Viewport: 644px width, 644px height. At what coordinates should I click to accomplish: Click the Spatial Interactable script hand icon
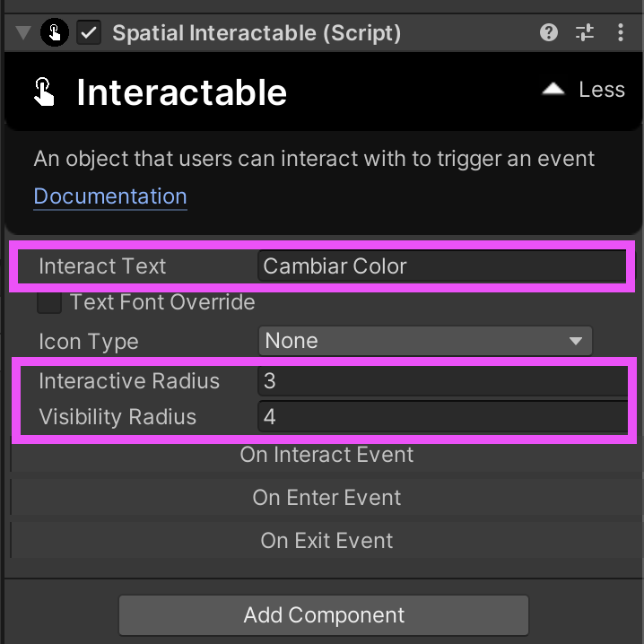click(55, 32)
